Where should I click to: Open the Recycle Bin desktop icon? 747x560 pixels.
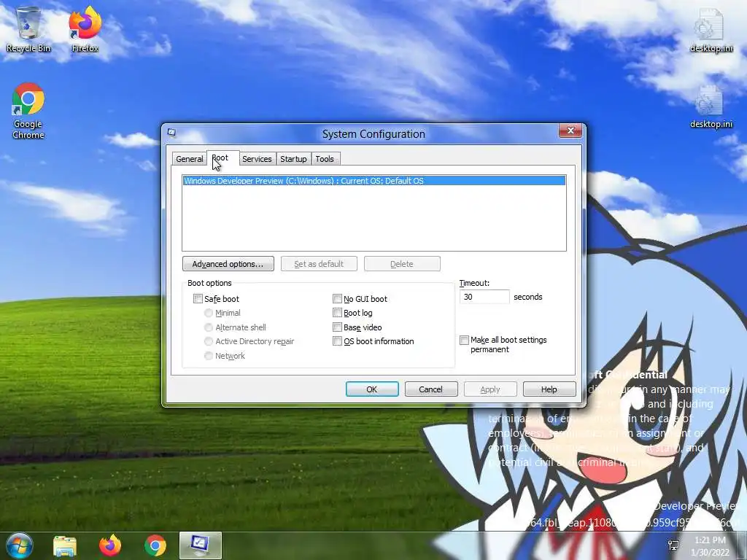(28, 29)
